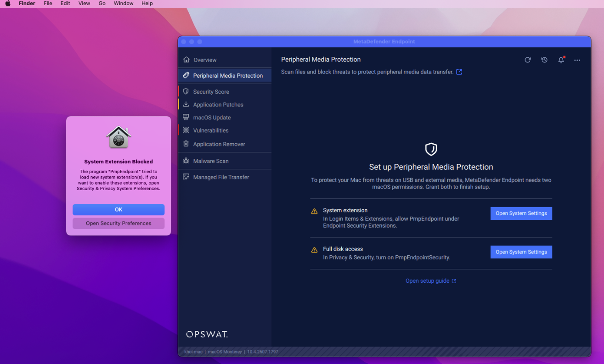Click the MetaDefender Endpoint window title

pyautogui.click(x=384, y=42)
